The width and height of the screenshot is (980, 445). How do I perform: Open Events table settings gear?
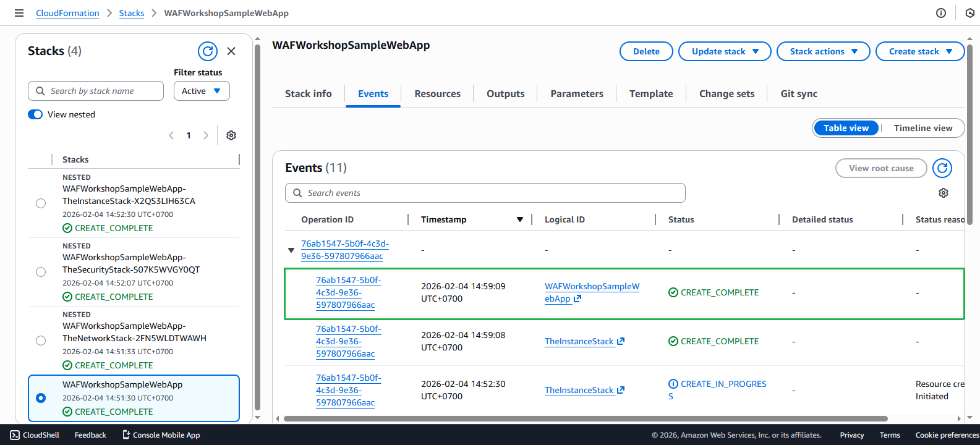coord(944,193)
